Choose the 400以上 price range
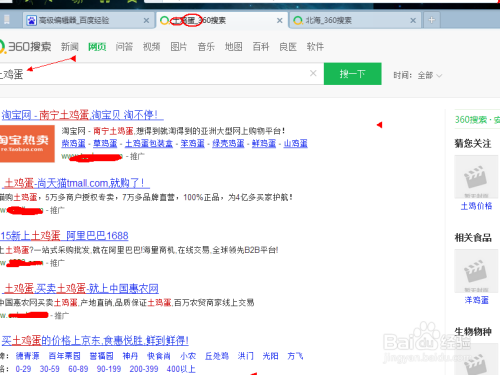Viewport: 500px width, 375px height. 181,369
